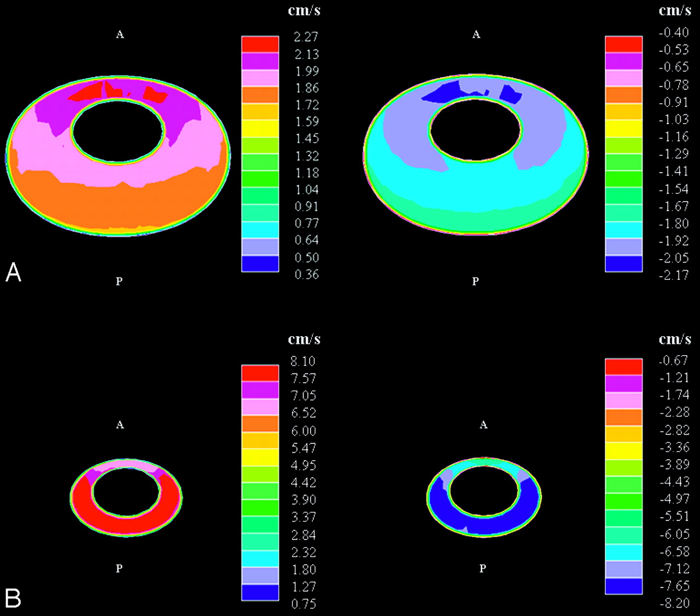Select the -1.74 scale label
The image size is (700, 616).
click(x=674, y=395)
